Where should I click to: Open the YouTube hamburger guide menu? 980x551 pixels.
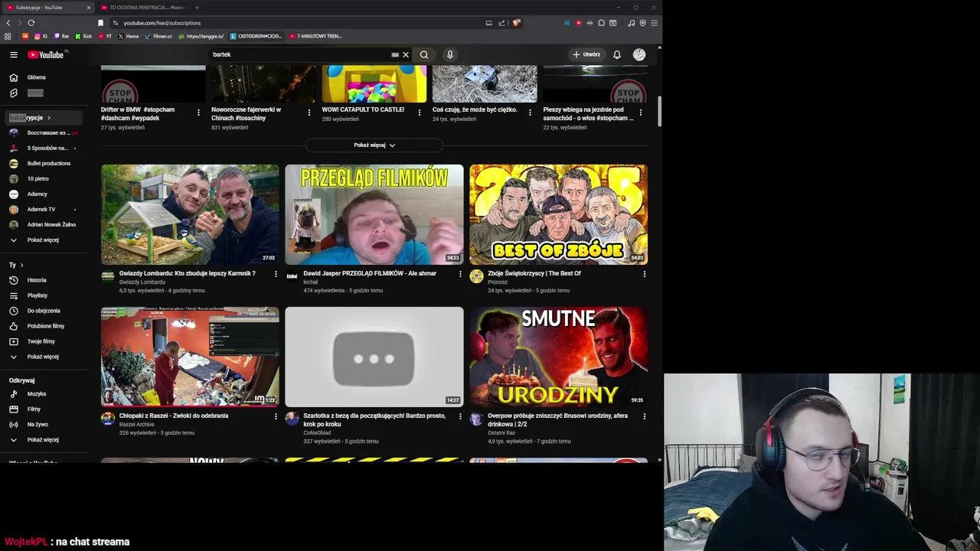(13, 54)
